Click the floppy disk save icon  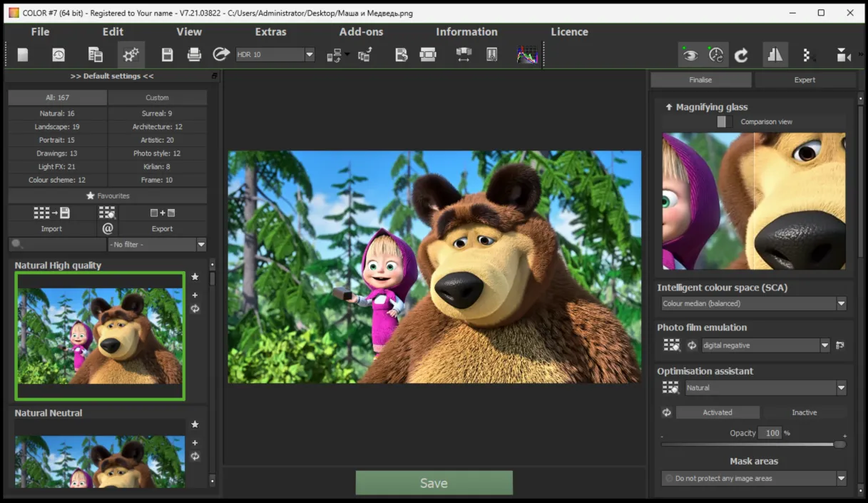tap(168, 55)
